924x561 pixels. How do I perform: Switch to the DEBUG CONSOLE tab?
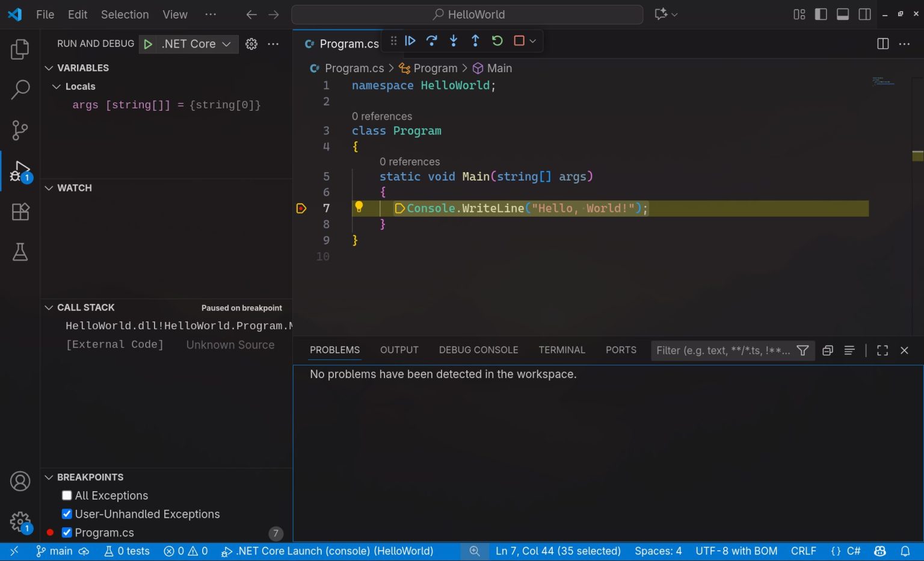[478, 350]
